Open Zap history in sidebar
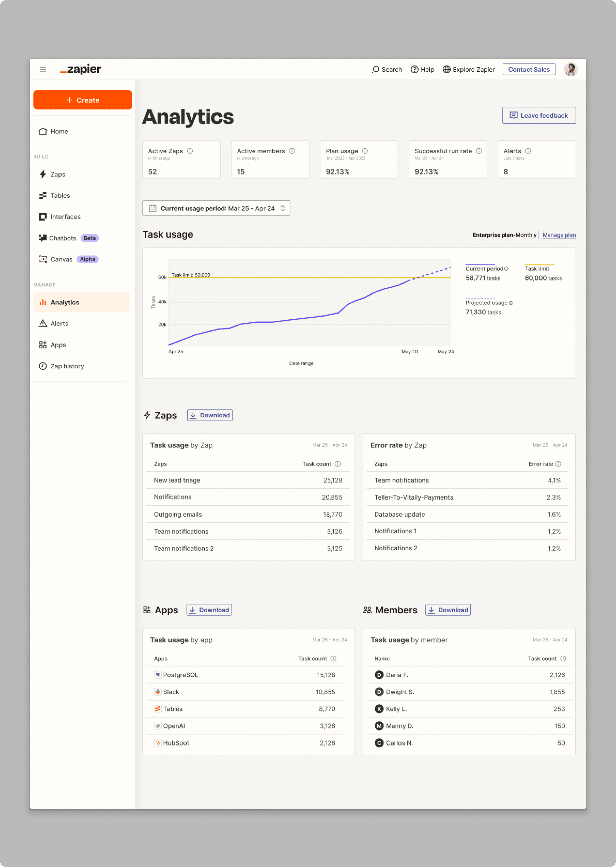 (67, 366)
